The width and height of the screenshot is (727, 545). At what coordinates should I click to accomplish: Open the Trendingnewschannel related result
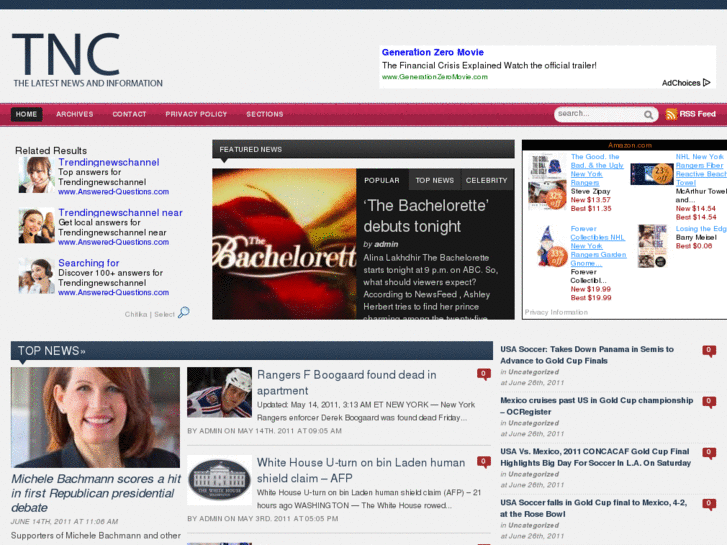108,162
